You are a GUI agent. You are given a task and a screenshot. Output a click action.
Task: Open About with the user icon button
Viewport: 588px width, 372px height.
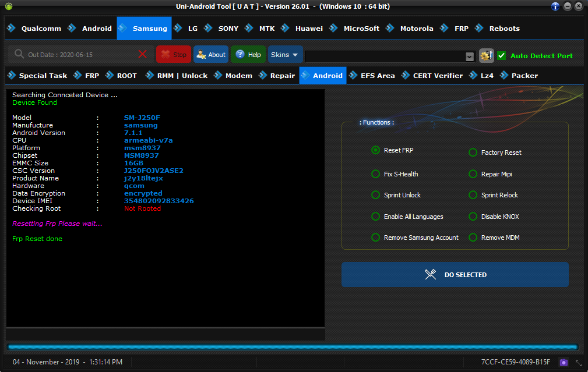[210, 54]
